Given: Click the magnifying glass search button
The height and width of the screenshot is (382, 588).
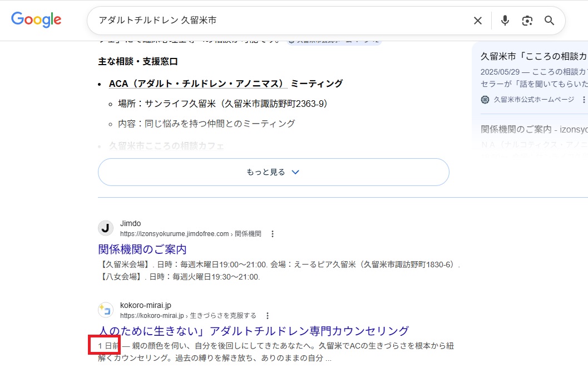Looking at the screenshot, I should pyautogui.click(x=549, y=21).
